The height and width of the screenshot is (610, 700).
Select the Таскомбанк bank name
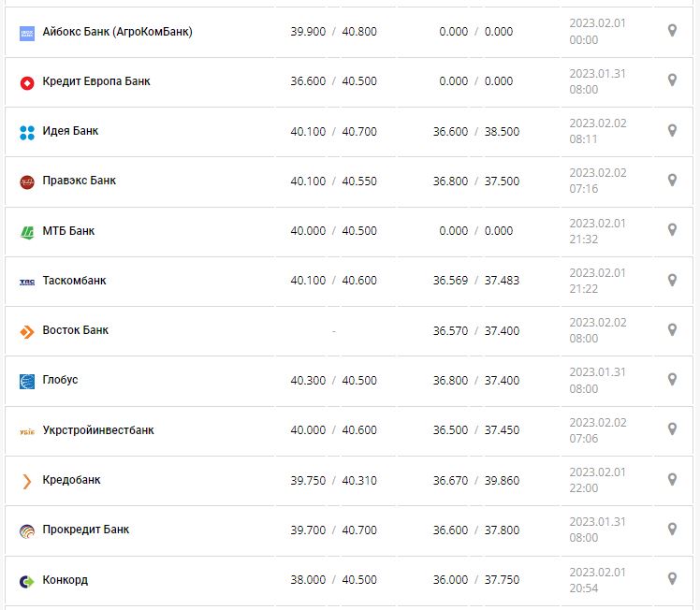click(x=75, y=281)
